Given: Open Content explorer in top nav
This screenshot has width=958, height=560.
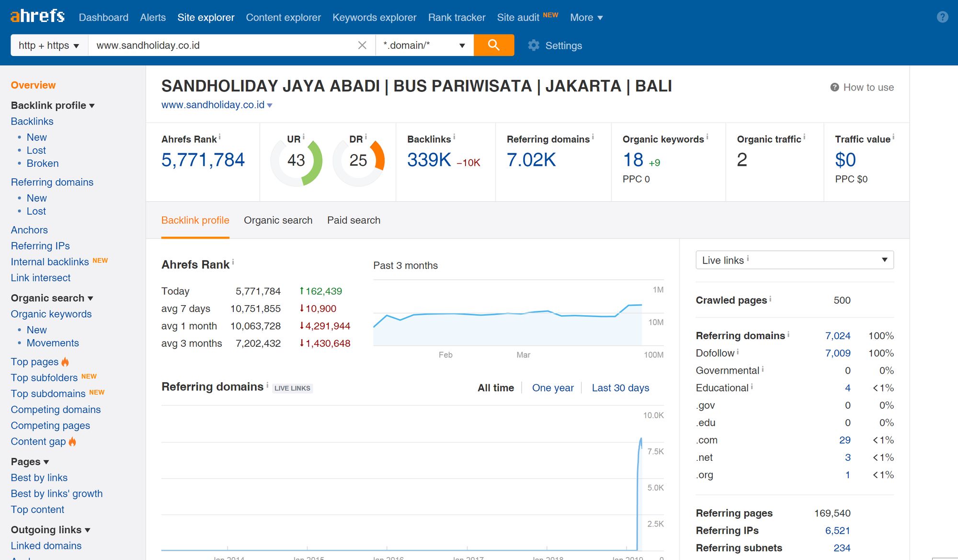Looking at the screenshot, I should point(283,17).
